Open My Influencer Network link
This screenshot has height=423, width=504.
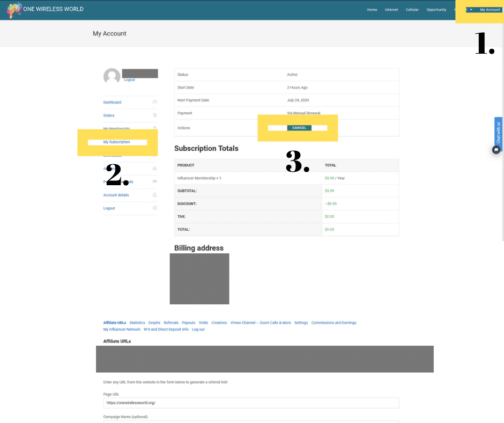point(122,329)
